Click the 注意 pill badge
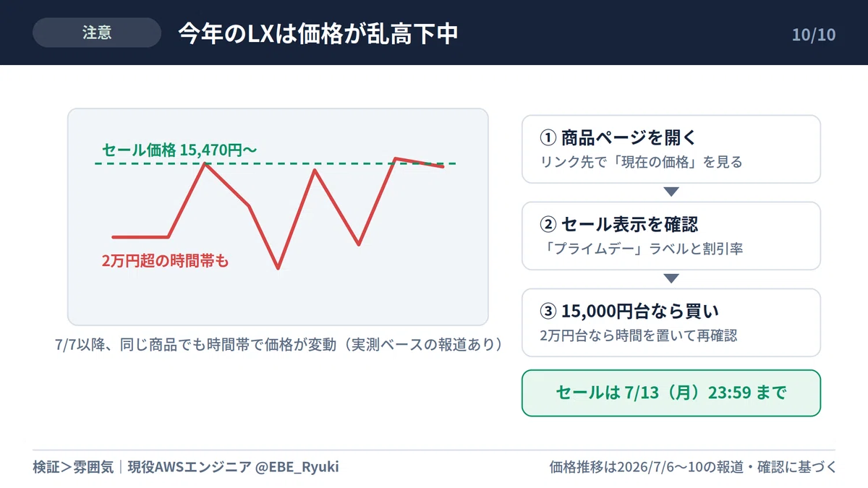The image size is (868, 488). [x=97, y=33]
